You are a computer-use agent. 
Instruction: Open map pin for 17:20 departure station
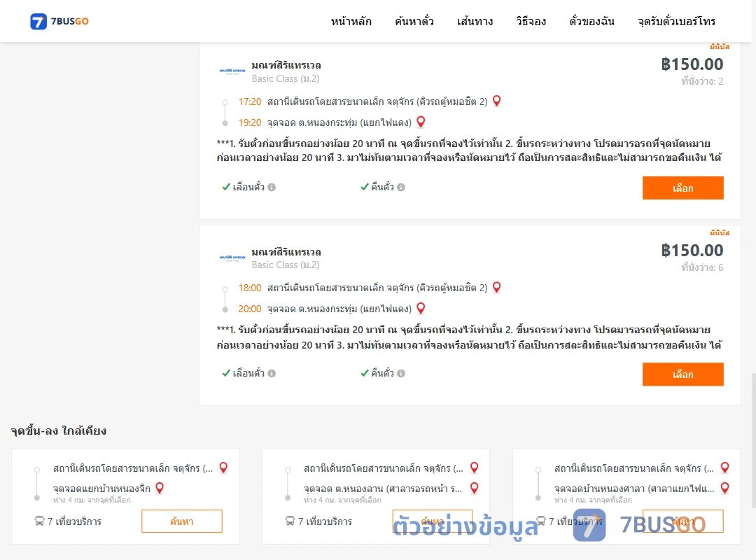[x=496, y=101]
